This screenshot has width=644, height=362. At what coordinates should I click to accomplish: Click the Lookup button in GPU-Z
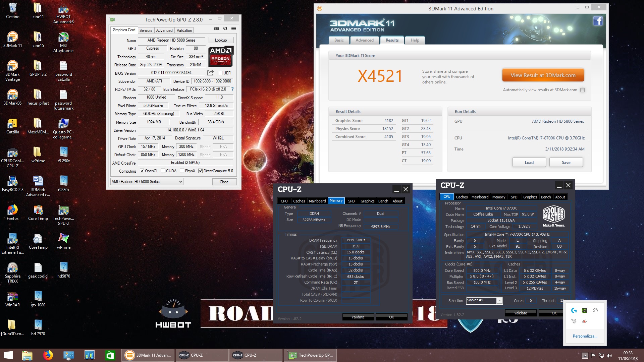coord(221,40)
